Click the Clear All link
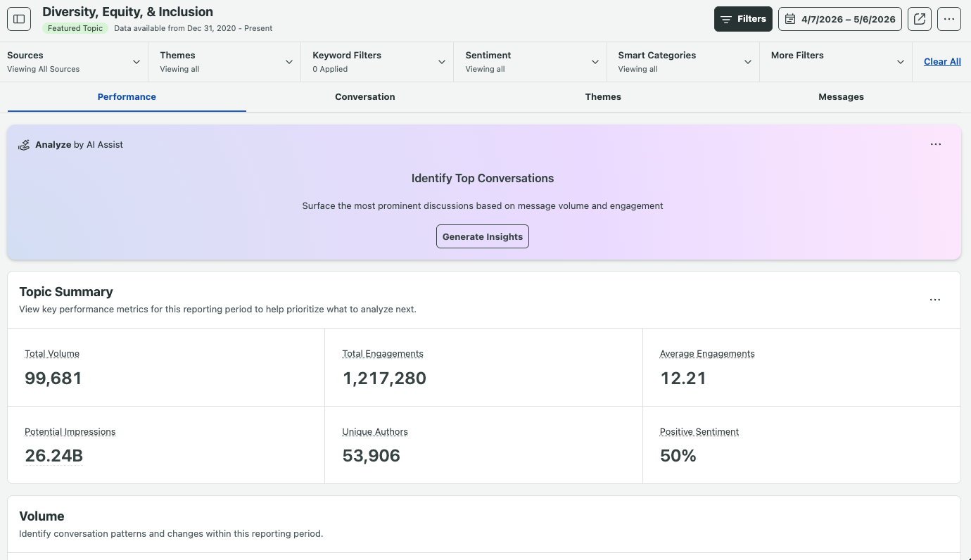Image resolution: width=971 pixels, height=560 pixels. (942, 62)
